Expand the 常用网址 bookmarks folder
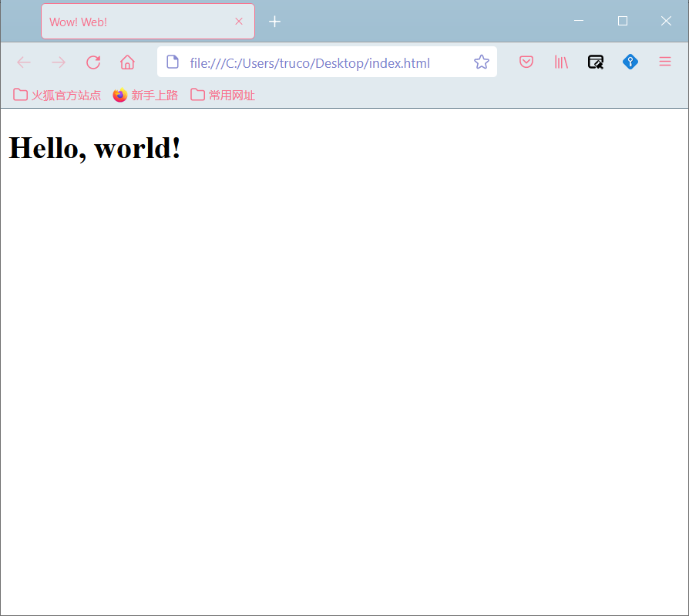 coord(223,95)
